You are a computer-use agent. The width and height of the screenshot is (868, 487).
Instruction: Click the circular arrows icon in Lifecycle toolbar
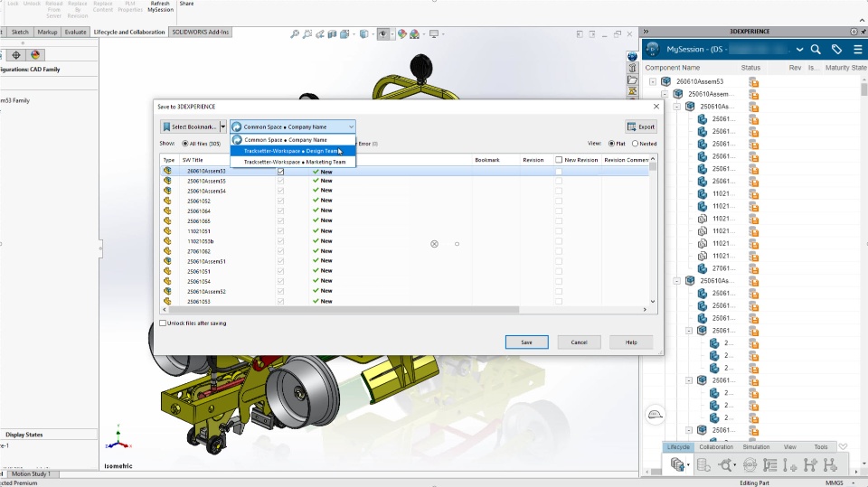[x=750, y=464]
